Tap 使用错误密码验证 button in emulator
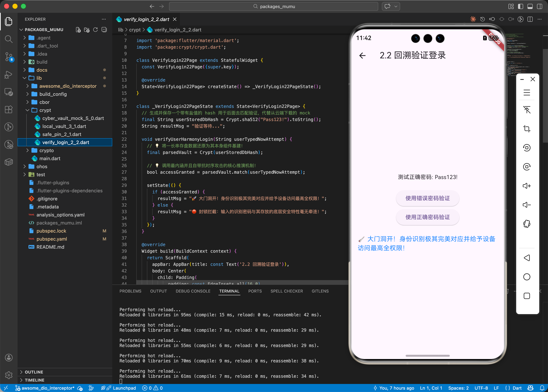Viewport: 548px width, 392px height. [x=427, y=198]
